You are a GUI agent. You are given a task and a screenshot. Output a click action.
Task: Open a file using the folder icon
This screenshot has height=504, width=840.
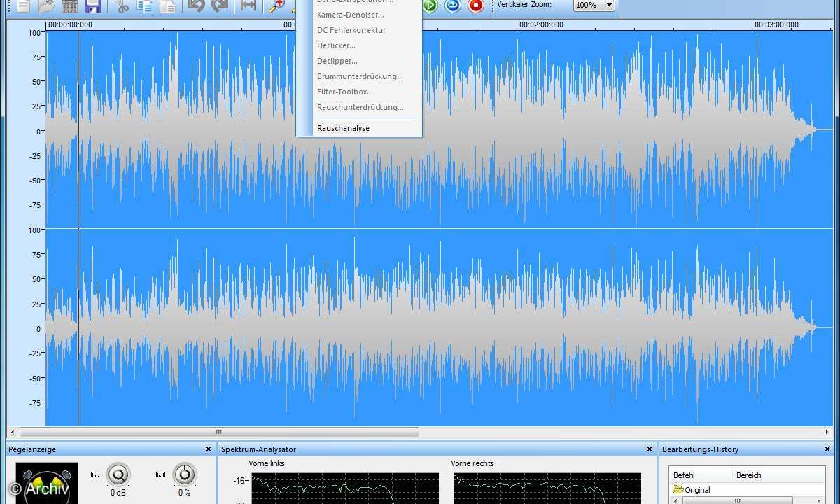pos(47,6)
